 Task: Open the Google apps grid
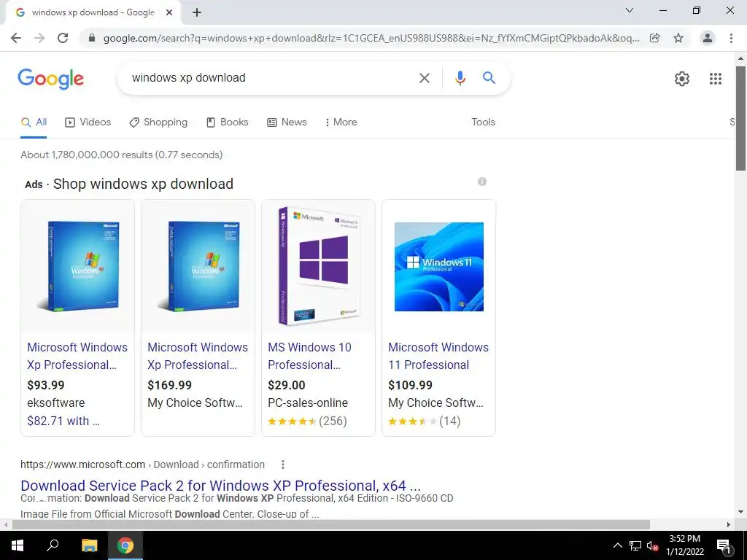(715, 79)
